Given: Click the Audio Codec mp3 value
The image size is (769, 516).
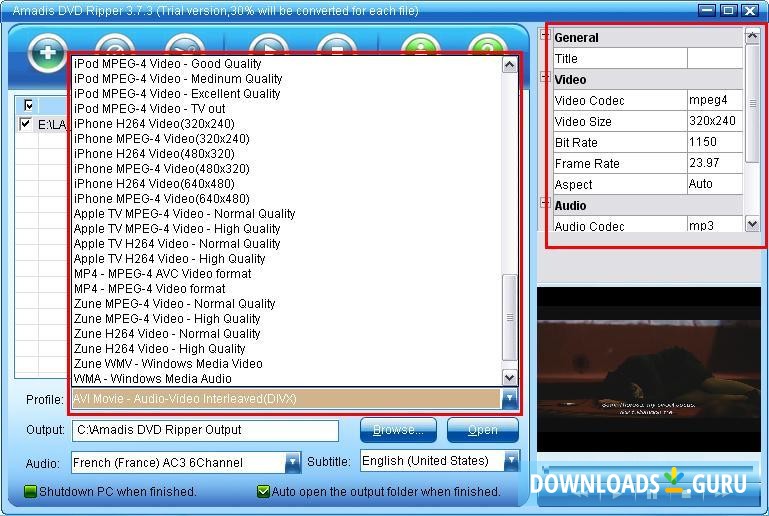Looking at the screenshot, I should pyautogui.click(x=715, y=225).
